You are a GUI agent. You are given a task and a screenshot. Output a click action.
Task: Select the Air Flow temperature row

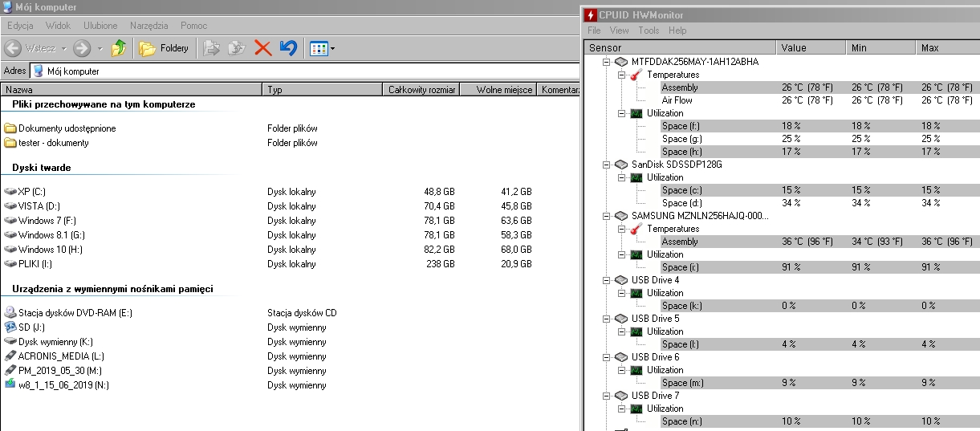(x=819, y=100)
